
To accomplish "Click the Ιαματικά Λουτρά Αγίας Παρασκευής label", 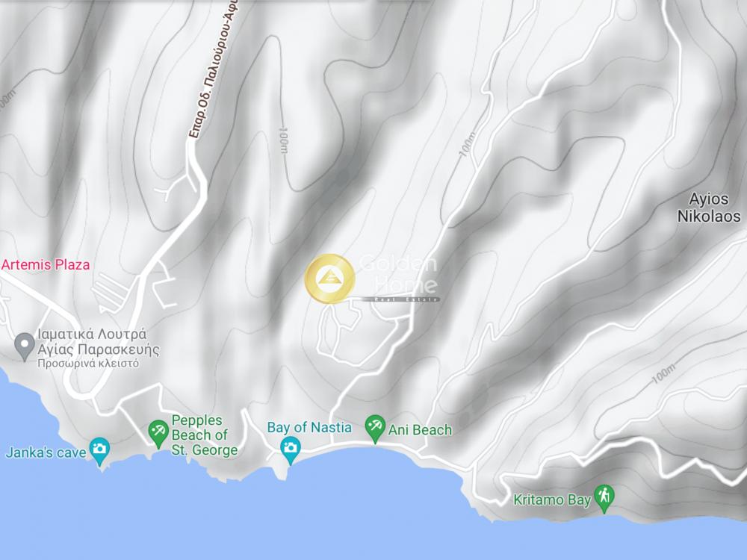I will click(x=98, y=342).
